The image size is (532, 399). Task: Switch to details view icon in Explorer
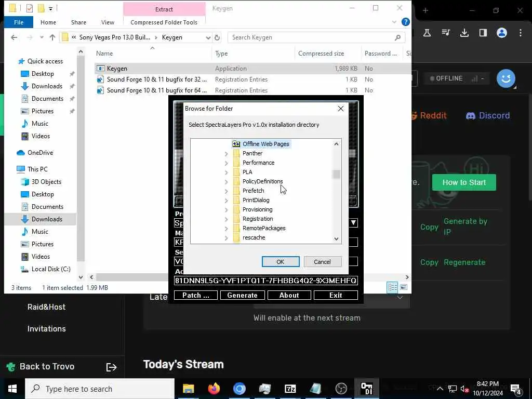(393, 288)
